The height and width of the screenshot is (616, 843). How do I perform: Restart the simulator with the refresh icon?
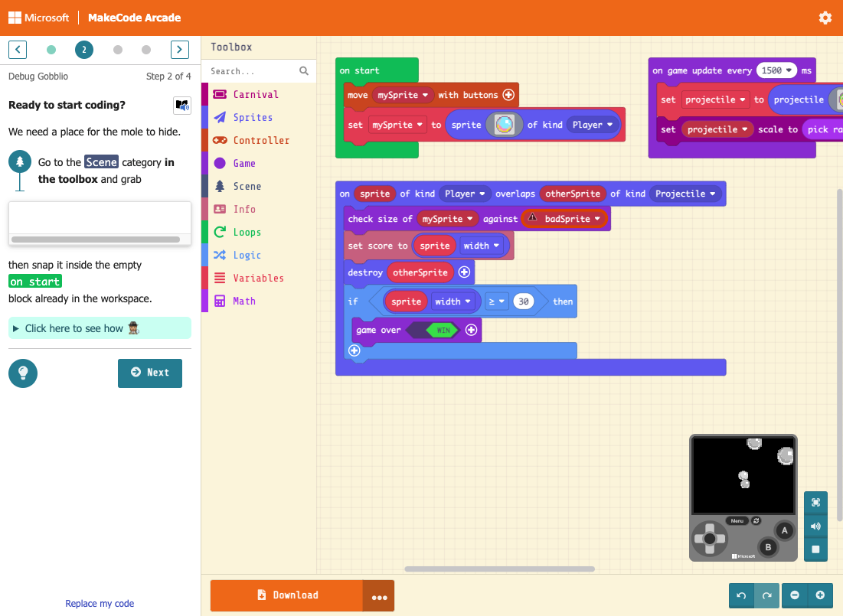(x=756, y=521)
